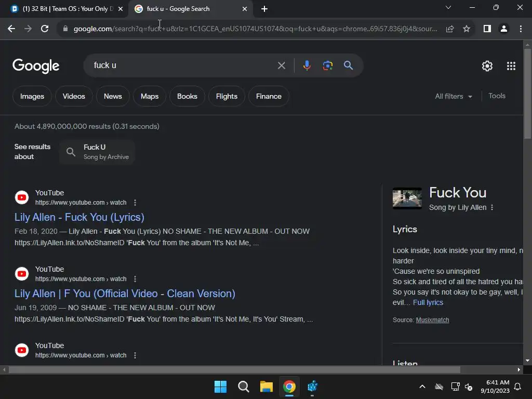Open Windows taskbar search
The height and width of the screenshot is (399, 532).
[244, 387]
